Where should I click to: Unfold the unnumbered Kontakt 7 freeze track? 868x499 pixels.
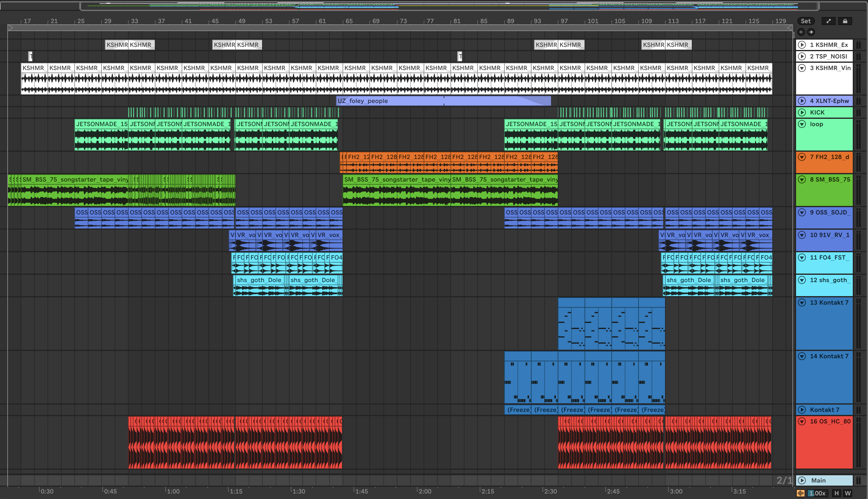pos(802,409)
